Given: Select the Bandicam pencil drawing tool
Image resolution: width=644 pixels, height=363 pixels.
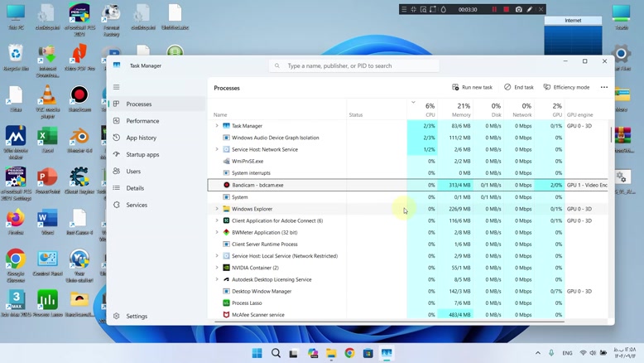Looking at the screenshot, I should point(530,9).
